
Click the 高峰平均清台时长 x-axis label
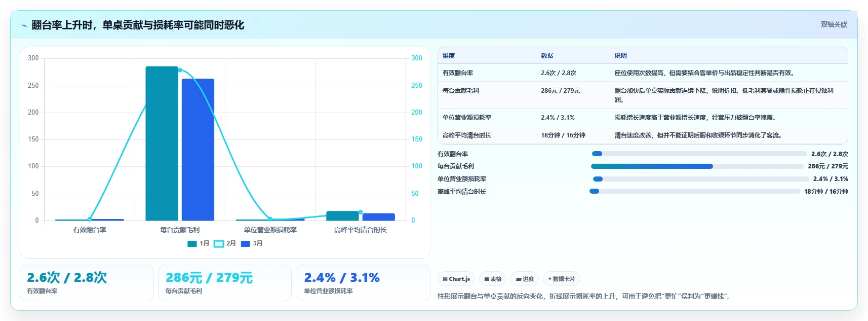361,230
